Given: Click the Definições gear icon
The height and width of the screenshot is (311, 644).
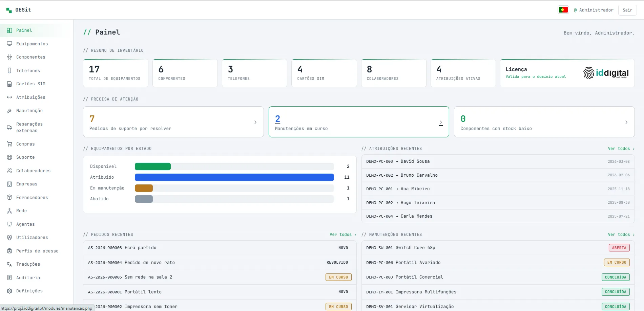Looking at the screenshot, I should click(x=9, y=291).
